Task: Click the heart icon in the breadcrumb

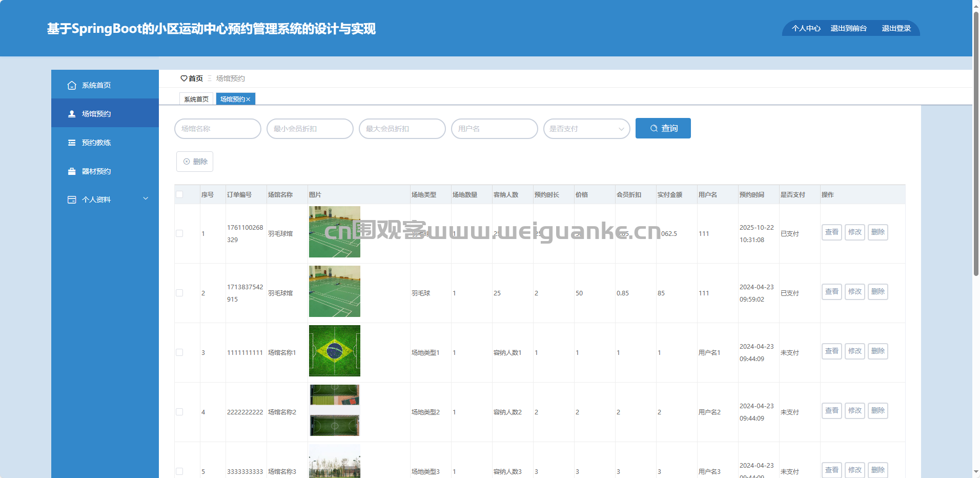Action: (184, 78)
